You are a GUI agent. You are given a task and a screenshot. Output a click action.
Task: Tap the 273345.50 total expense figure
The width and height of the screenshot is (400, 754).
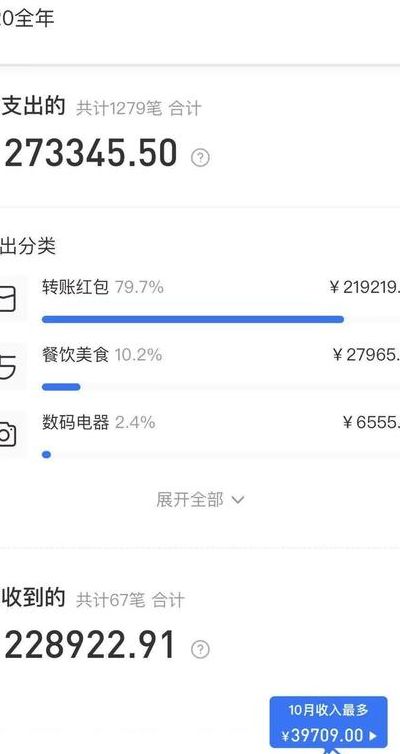[90, 153]
